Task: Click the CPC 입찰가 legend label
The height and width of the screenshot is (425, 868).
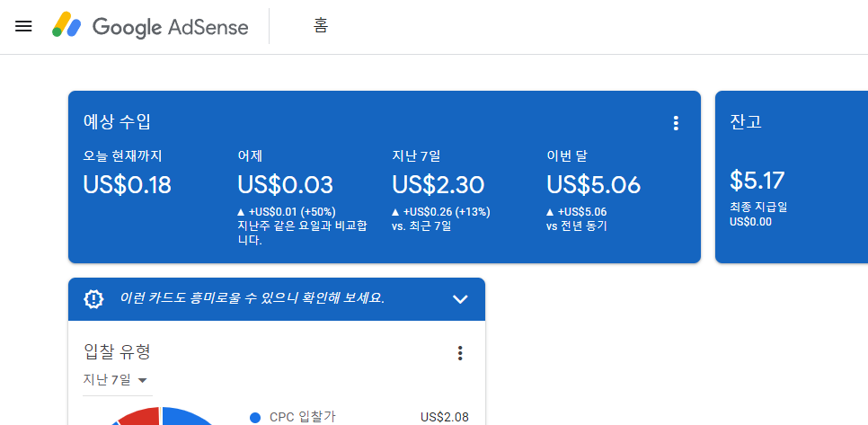Action: coord(302,417)
